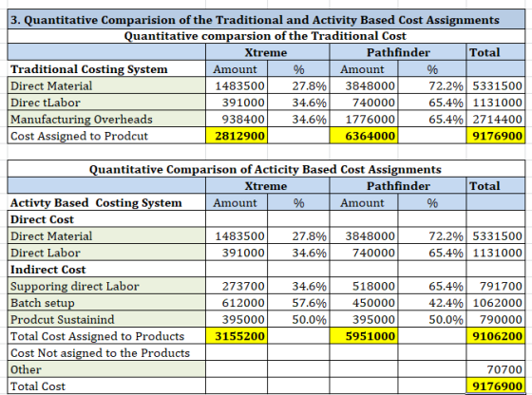Image resolution: width=532 pixels, height=395 pixels.
Task: Select the Other row total 70700
Action: click(x=496, y=369)
